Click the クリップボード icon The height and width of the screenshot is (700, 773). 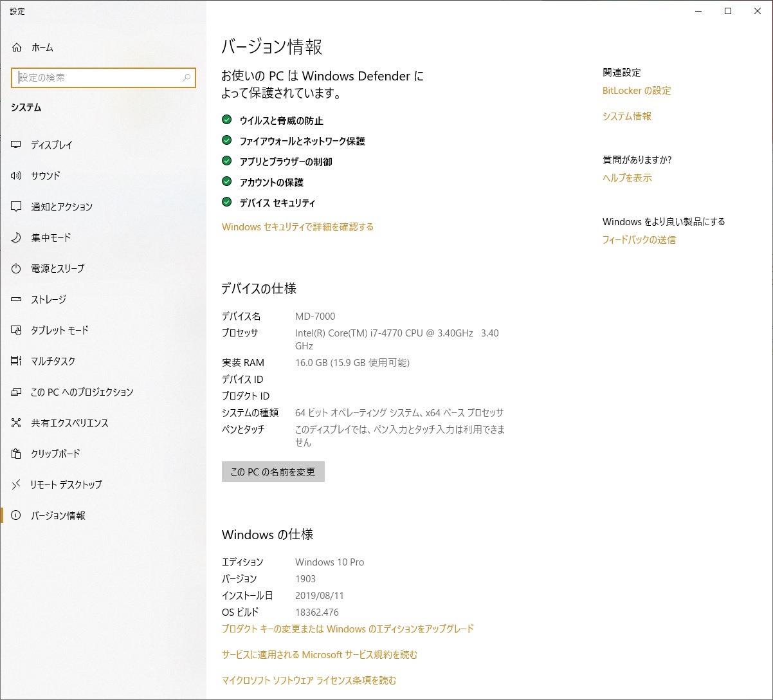[17, 454]
